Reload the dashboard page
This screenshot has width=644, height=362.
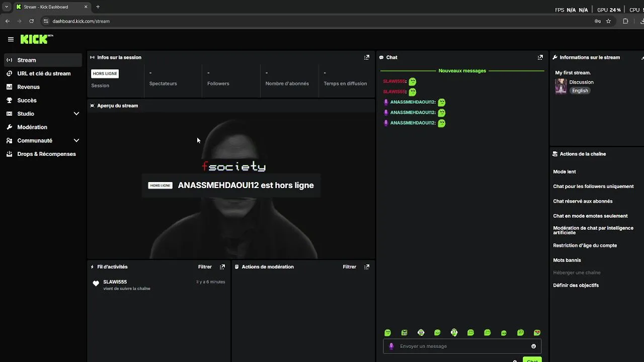click(31, 21)
